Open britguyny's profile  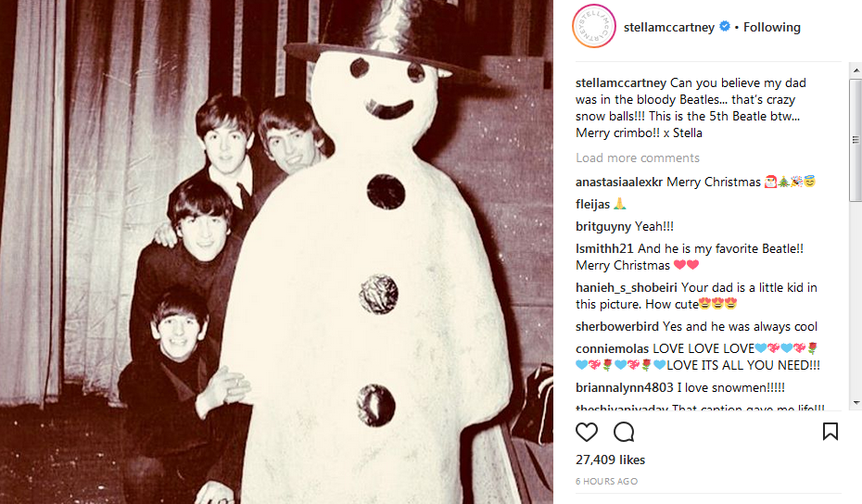(x=603, y=226)
